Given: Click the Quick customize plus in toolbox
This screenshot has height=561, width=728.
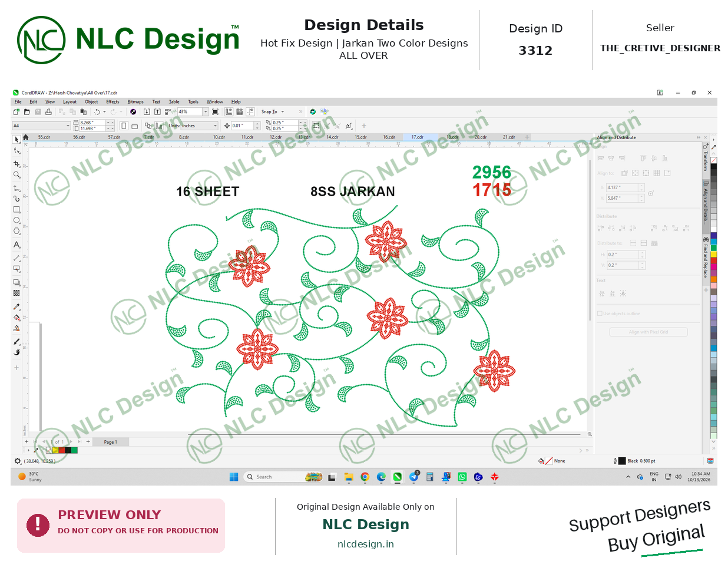Looking at the screenshot, I should tap(16, 368).
